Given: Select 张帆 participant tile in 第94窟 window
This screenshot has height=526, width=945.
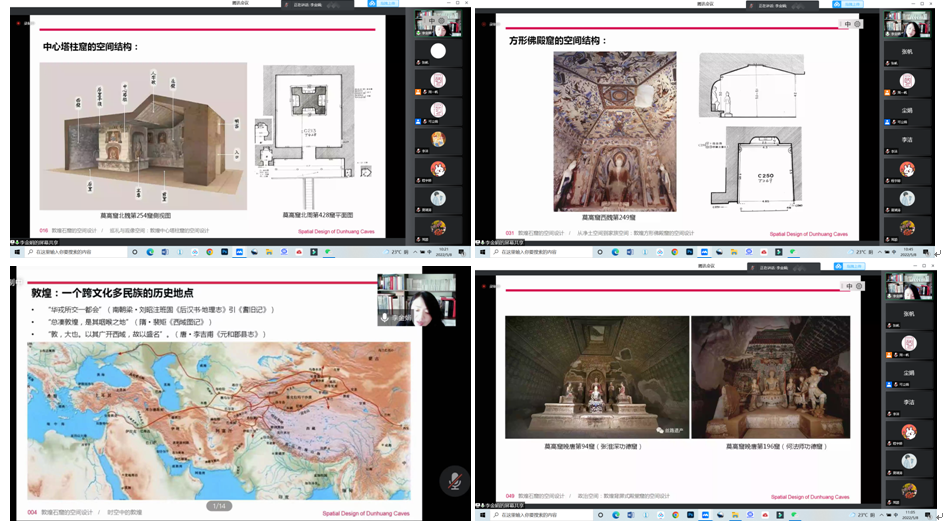Looking at the screenshot, I should tap(909, 315).
